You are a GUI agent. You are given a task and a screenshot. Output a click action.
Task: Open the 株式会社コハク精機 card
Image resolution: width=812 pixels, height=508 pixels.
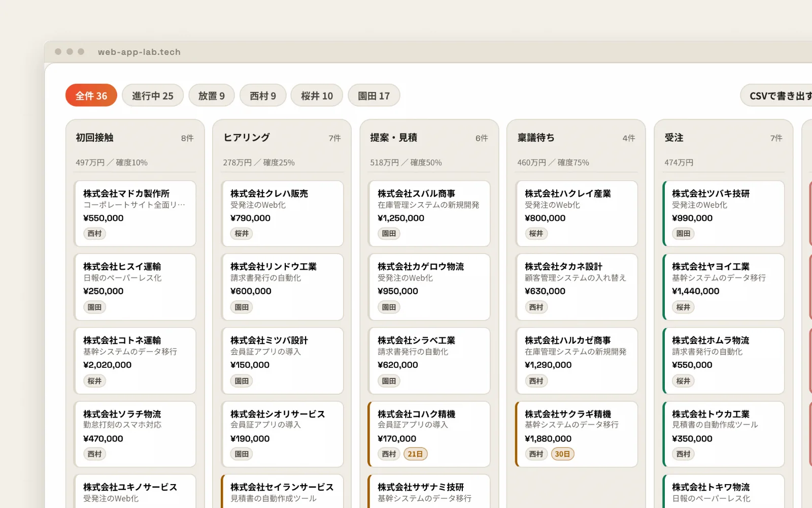point(429,434)
